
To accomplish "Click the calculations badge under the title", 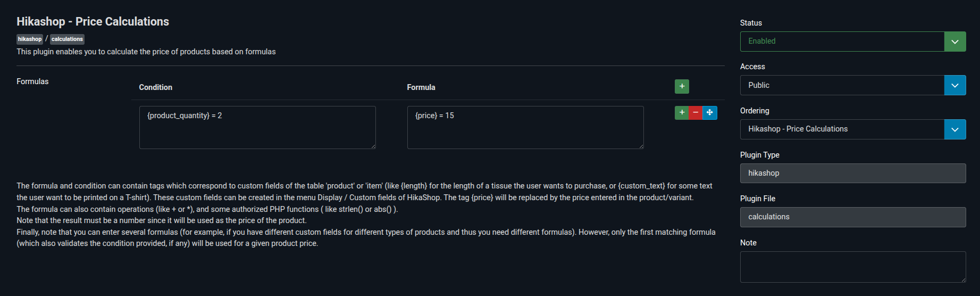I will point(67,39).
